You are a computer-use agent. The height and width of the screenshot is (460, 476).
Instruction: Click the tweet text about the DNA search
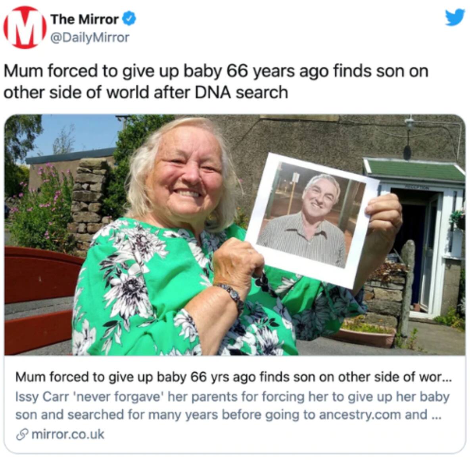coord(216,82)
